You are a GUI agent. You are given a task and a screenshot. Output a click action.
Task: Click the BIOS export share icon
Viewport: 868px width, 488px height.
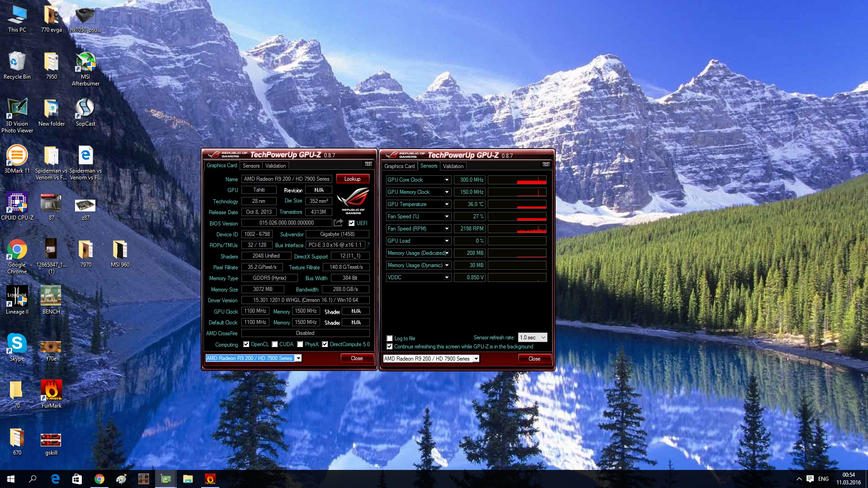click(x=338, y=223)
